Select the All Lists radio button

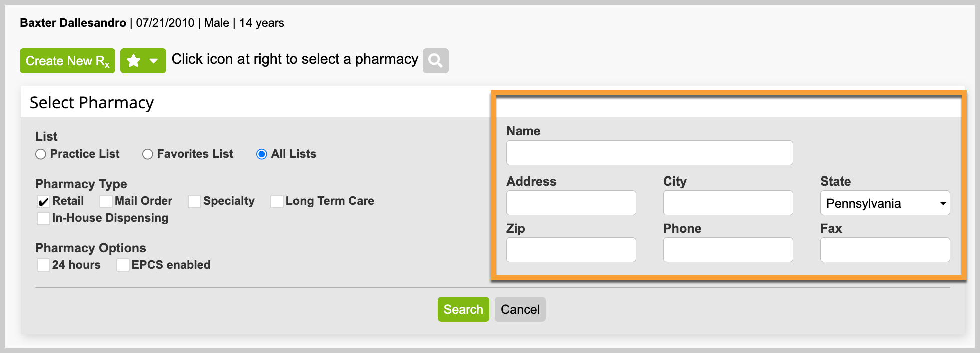click(261, 154)
